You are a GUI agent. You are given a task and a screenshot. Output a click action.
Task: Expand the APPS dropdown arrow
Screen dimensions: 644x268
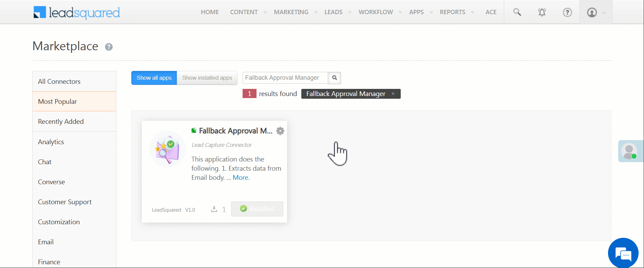tap(431, 13)
